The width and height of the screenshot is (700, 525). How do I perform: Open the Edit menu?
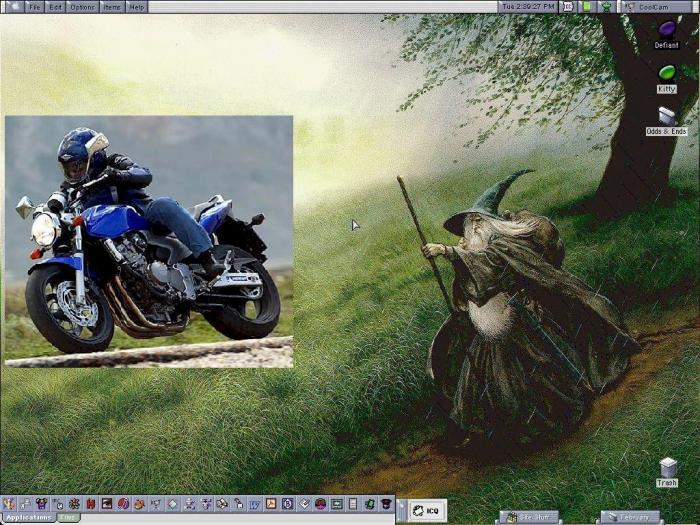pos(55,7)
